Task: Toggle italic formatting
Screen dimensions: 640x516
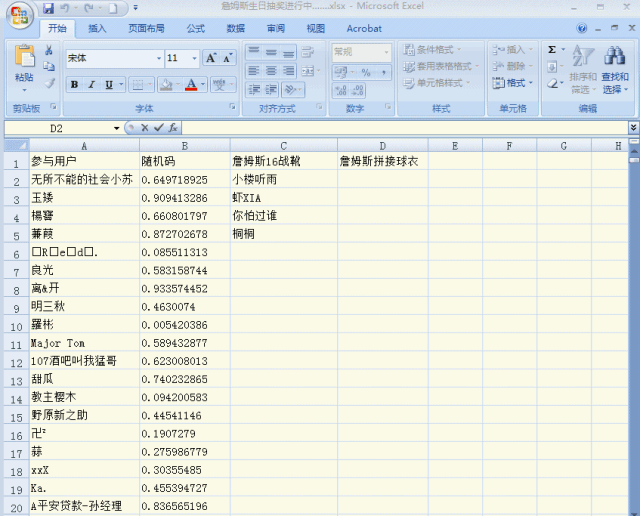Action: click(x=91, y=85)
